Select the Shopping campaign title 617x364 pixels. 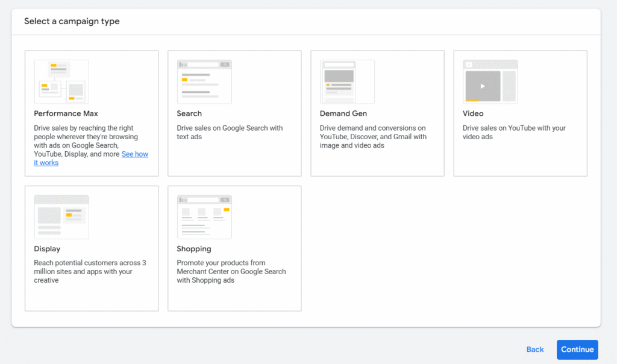(x=194, y=249)
